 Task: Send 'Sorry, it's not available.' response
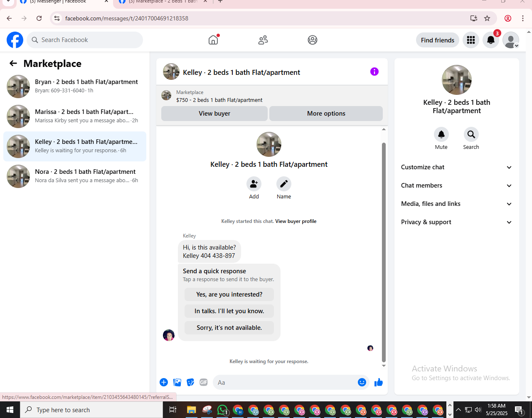tap(229, 328)
